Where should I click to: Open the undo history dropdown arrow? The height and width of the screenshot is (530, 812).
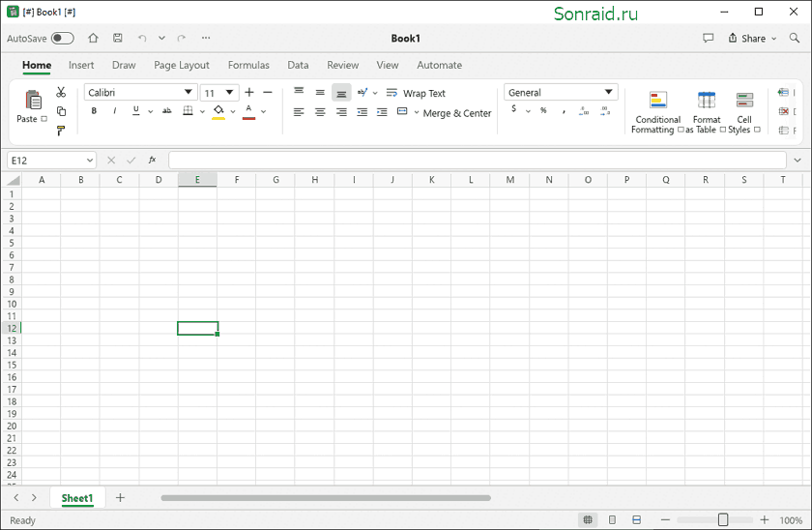click(x=161, y=38)
